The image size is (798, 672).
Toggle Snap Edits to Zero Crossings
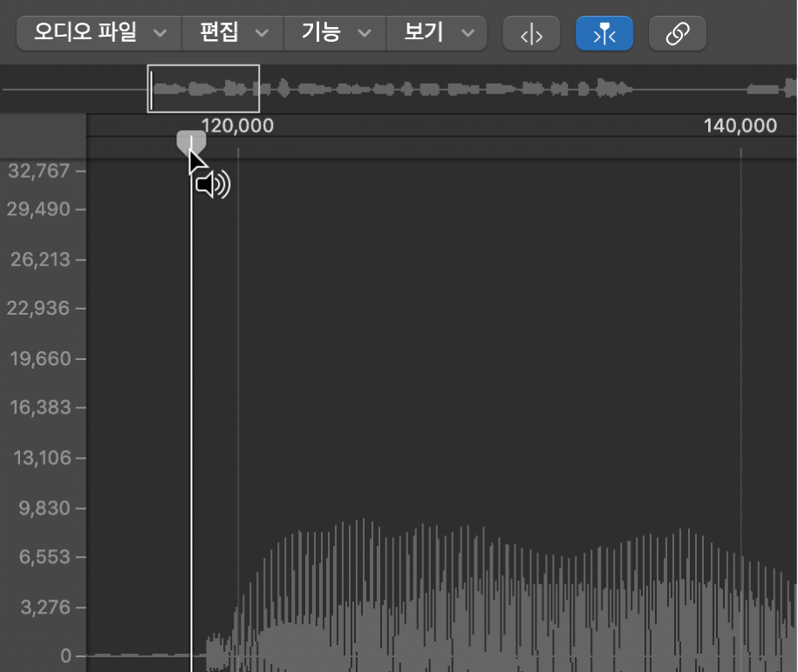pyautogui.click(x=531, y=33)
